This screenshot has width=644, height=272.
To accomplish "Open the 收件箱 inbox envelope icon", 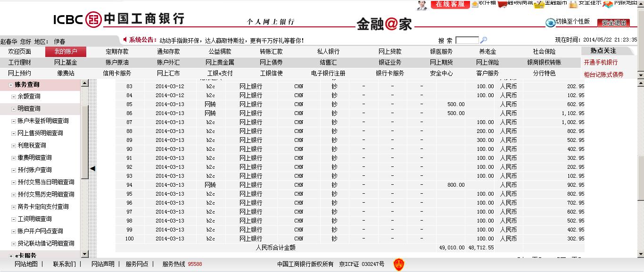I will (475, 4).
